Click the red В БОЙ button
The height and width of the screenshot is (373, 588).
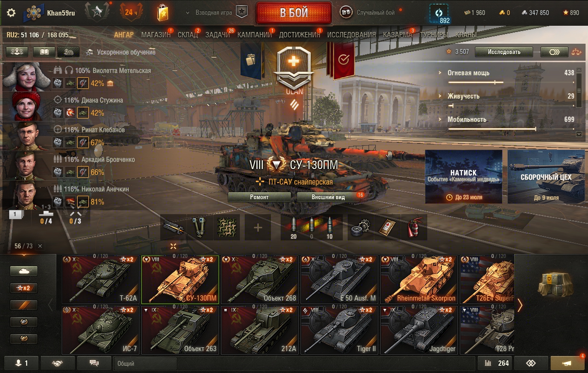[x=294, y=13]
